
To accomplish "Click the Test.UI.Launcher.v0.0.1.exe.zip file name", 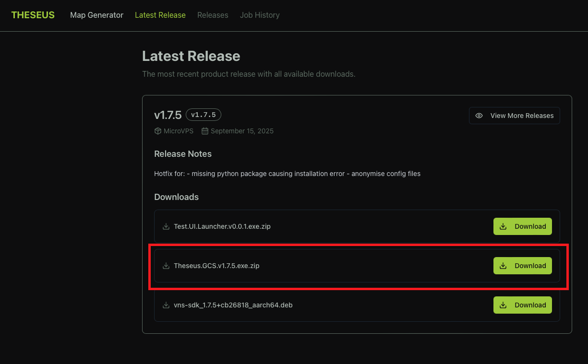I will [x=222, y=226].
